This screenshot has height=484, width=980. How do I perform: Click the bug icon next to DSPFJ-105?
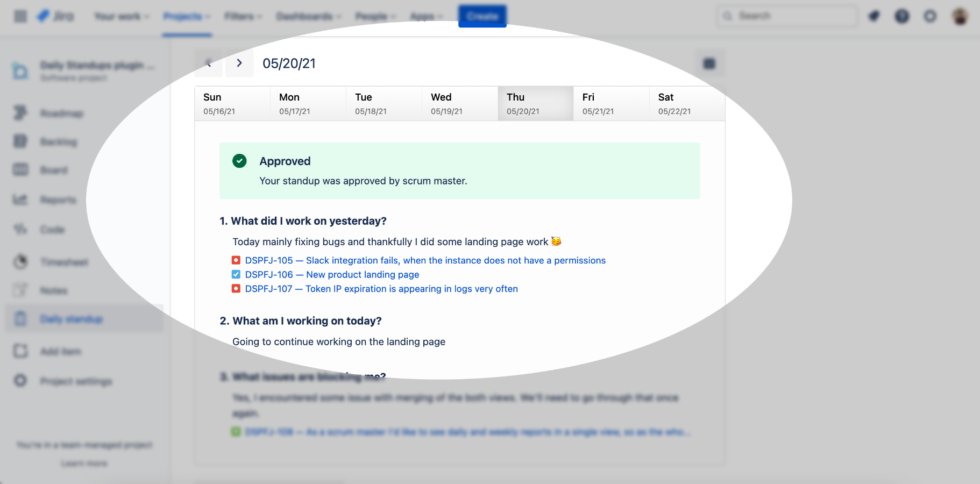click(x=236, y=260)
